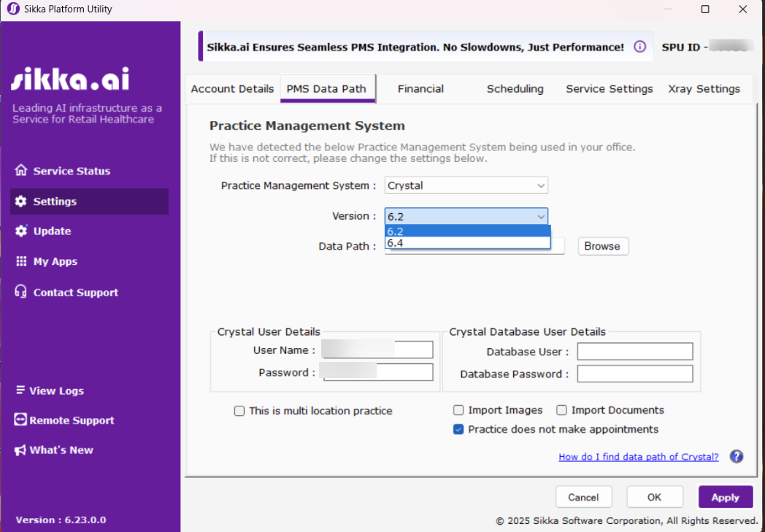Click the Contact Support headset icon
765x532 pixels.
pyautogui.click(x=21, y=292)
